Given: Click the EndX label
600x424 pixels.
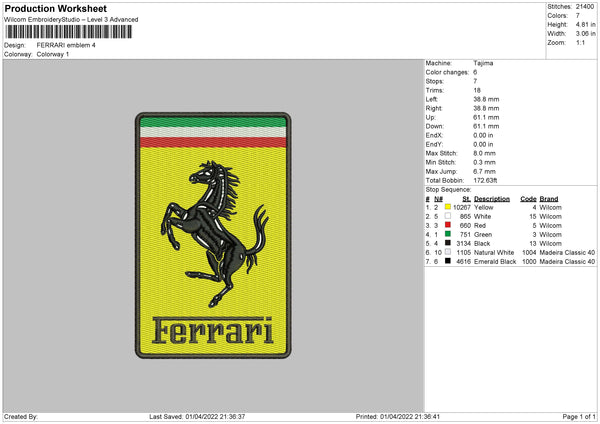Looking at the screenshot, I should (x=434, y=135).
